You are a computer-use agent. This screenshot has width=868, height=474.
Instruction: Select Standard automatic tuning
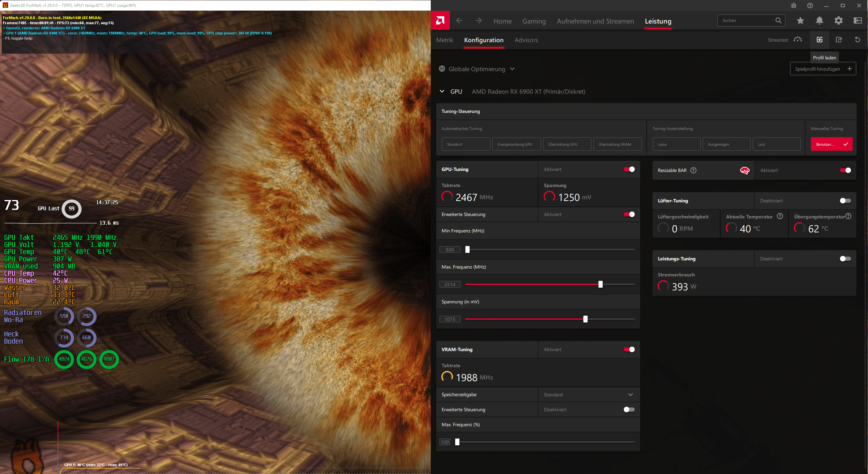pos(466,144)
